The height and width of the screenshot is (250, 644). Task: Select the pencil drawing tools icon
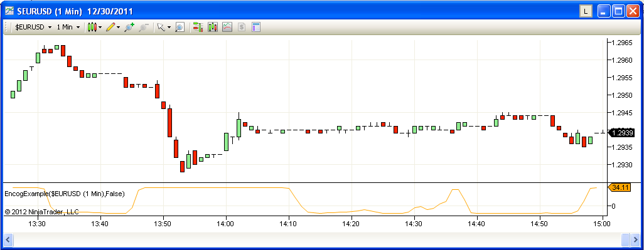110,28
